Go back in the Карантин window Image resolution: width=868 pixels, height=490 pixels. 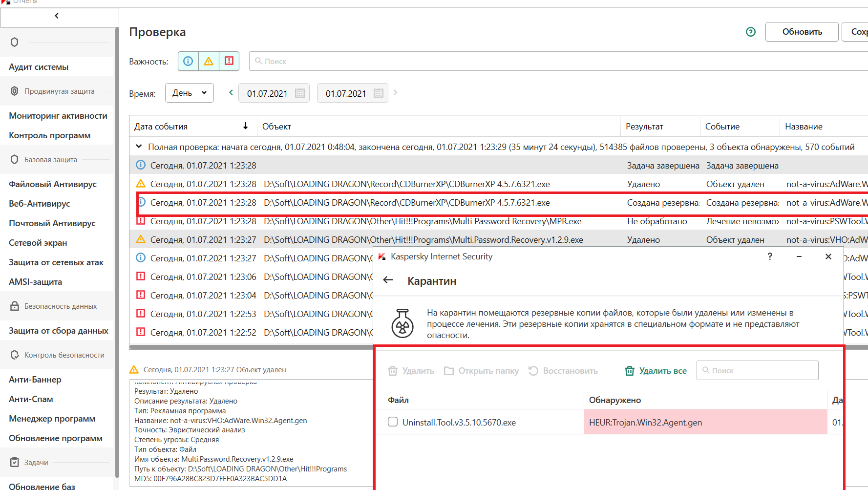(388, 280)
